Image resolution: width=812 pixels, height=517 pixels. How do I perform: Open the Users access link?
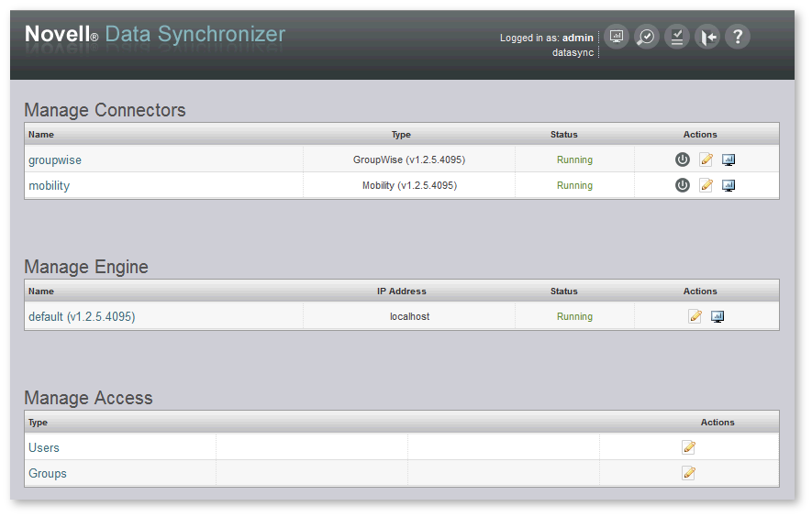click(44, 447)
